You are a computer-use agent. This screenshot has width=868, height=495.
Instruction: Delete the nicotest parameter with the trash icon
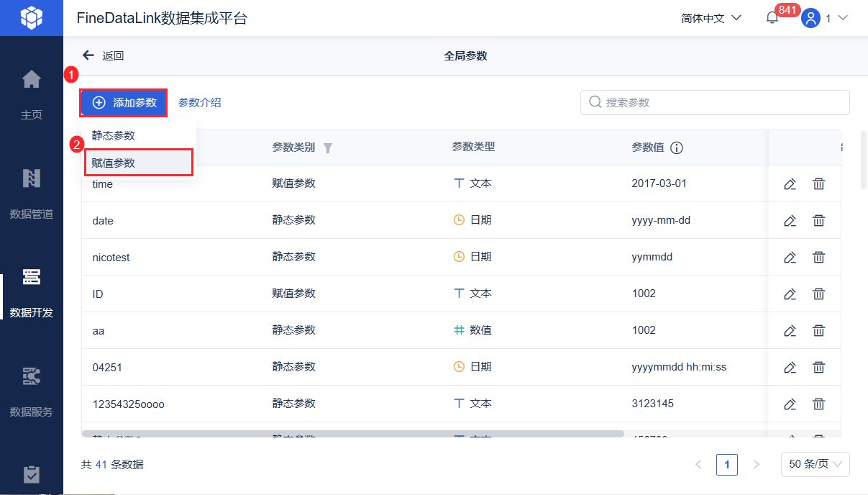[818, 257]
